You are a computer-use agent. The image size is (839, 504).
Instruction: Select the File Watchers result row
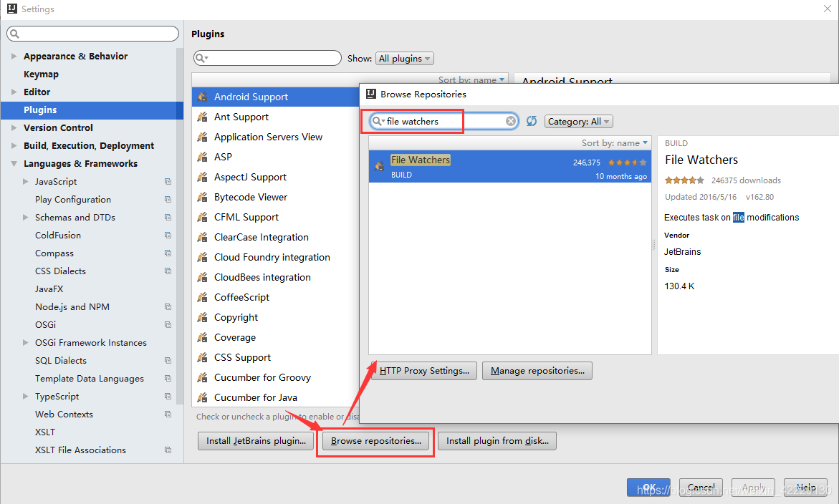[x=510, y=167]
